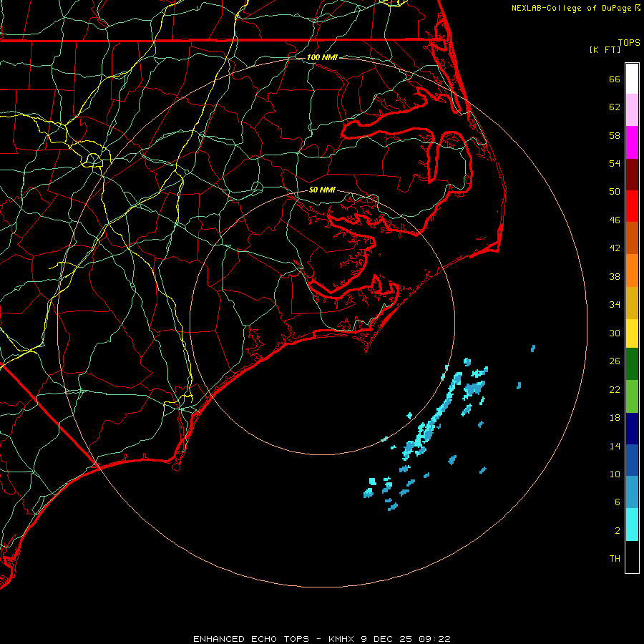644x644 pixels.
Task: Select the 22 legend scale number
Action: (x=615, y=389)
